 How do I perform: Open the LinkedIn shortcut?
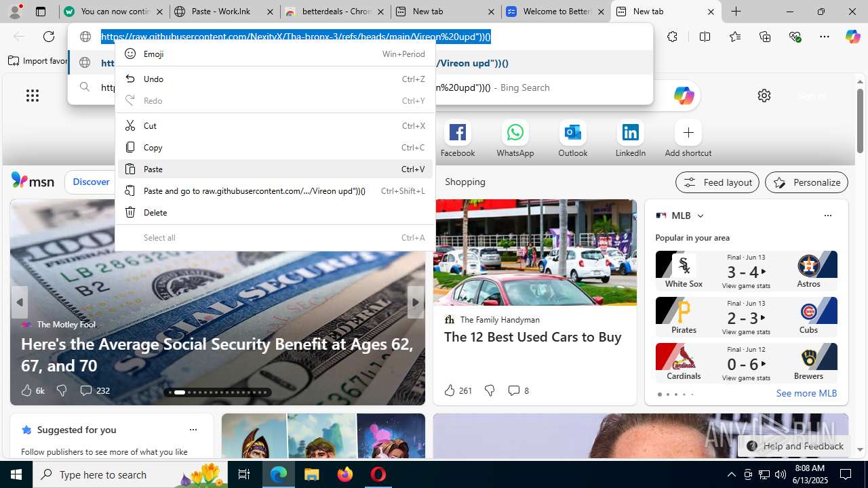631,139
